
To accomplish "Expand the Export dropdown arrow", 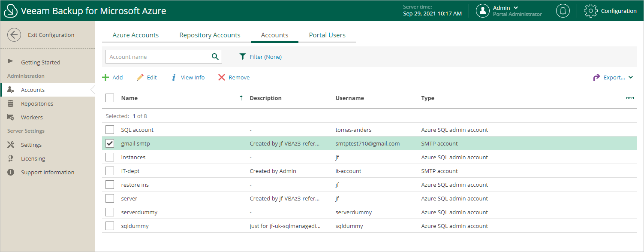I will (631, 77).
